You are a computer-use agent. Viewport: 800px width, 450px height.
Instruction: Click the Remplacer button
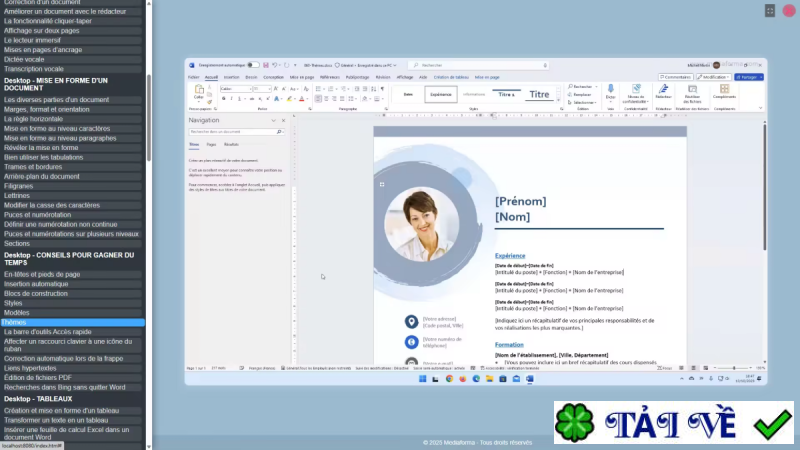[x=580, y=94]
